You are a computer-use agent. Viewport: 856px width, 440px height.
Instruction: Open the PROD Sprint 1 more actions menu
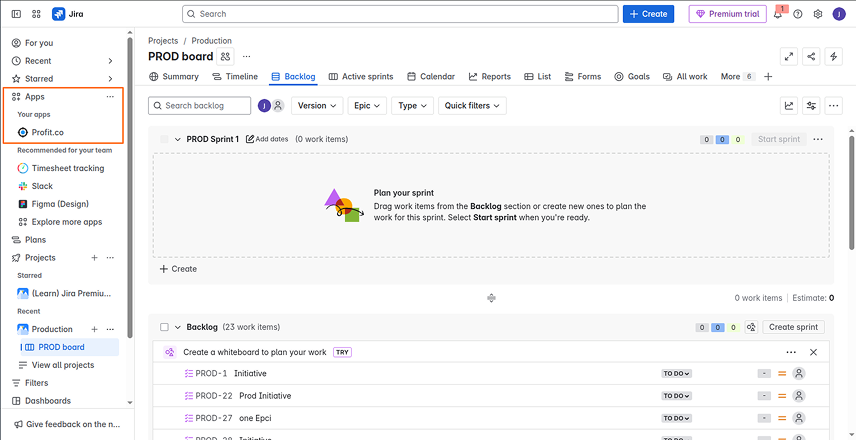point(818,139)
